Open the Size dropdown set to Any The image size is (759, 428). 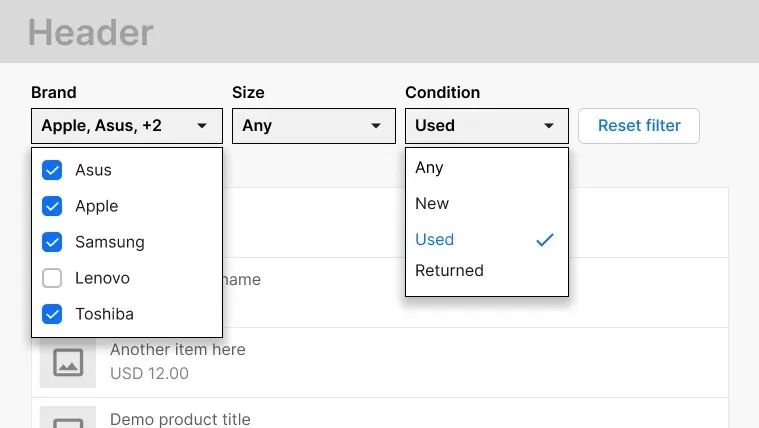pyautogui.click(x=314, y=126)
